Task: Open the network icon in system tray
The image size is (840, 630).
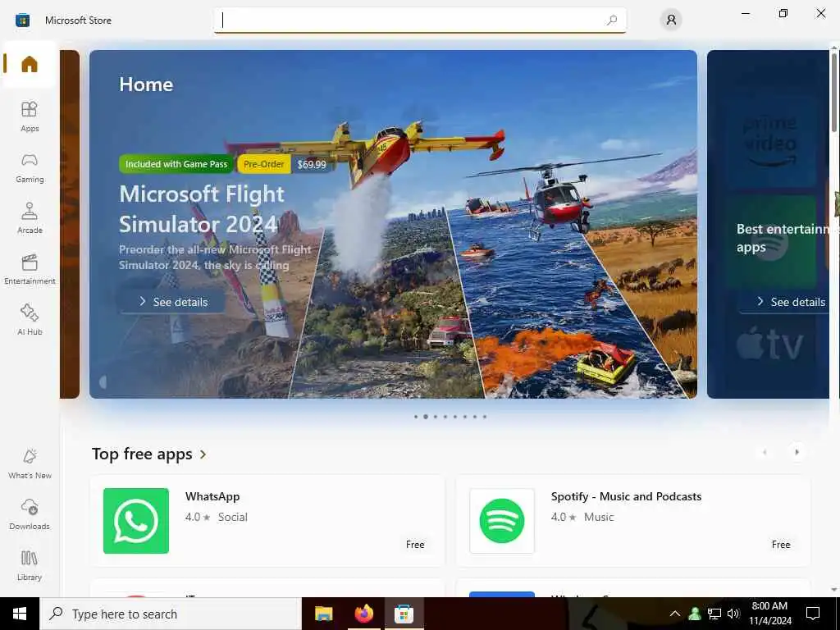Action: [x=714, y=614]
